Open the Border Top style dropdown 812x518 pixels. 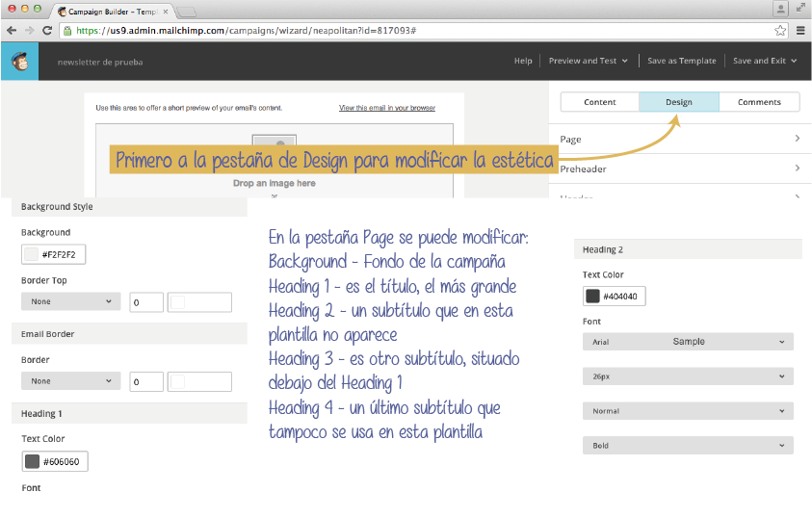(x=71, y=301)
